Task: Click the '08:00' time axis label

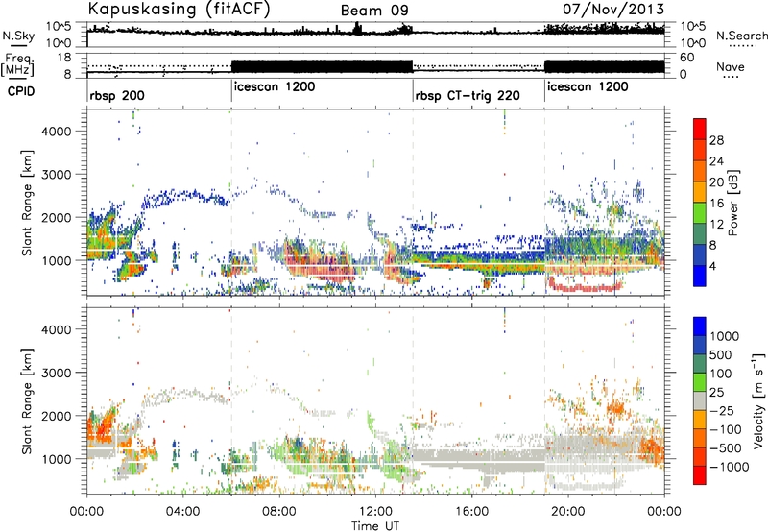Action: (279, 512)
